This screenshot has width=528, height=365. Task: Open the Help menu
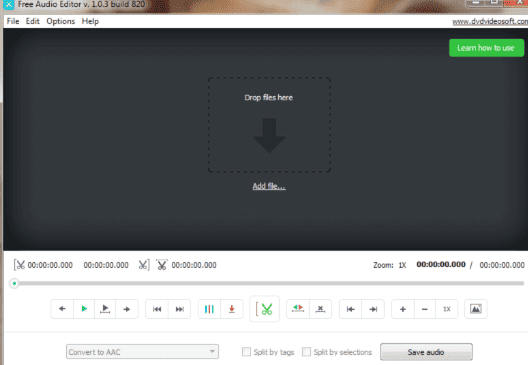[x=90, y=21]
